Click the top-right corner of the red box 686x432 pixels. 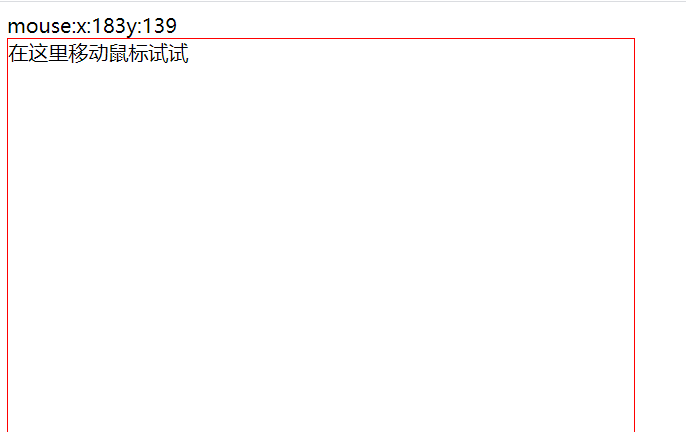(634, 39)
